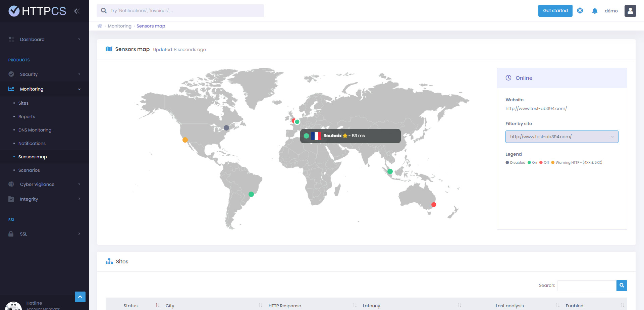The width and height of the screenshot is (644, 310).
Task: Open notifications bell icon
Action: [595, 11]
